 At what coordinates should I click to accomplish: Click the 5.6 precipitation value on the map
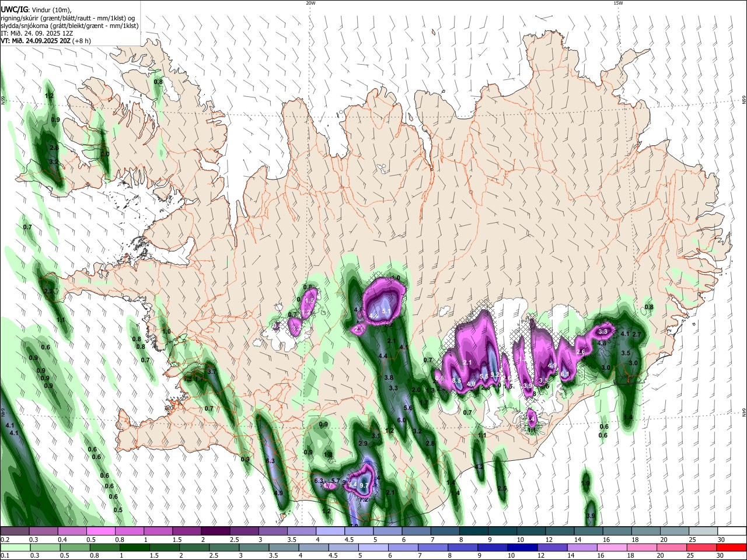(408, 408)
